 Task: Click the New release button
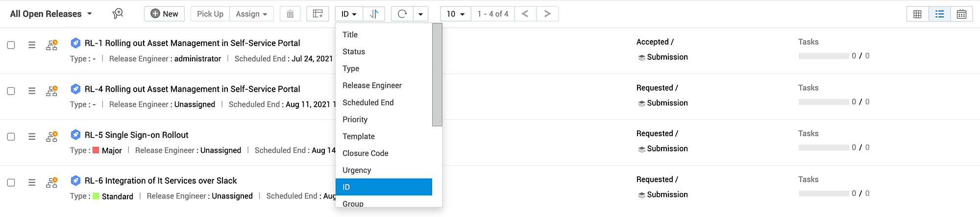[164, 14]
